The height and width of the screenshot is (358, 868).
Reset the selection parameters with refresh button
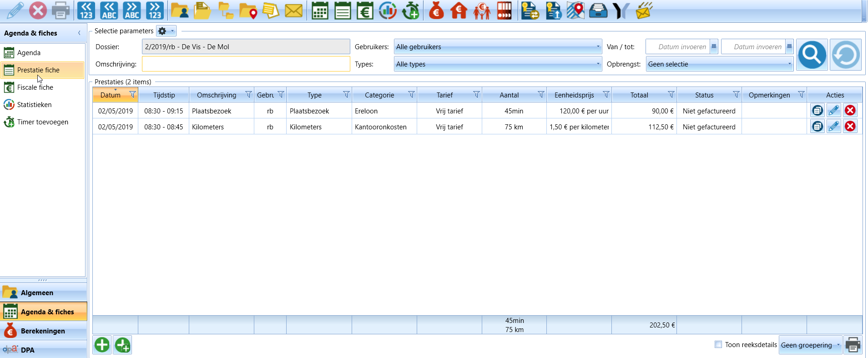846,55
